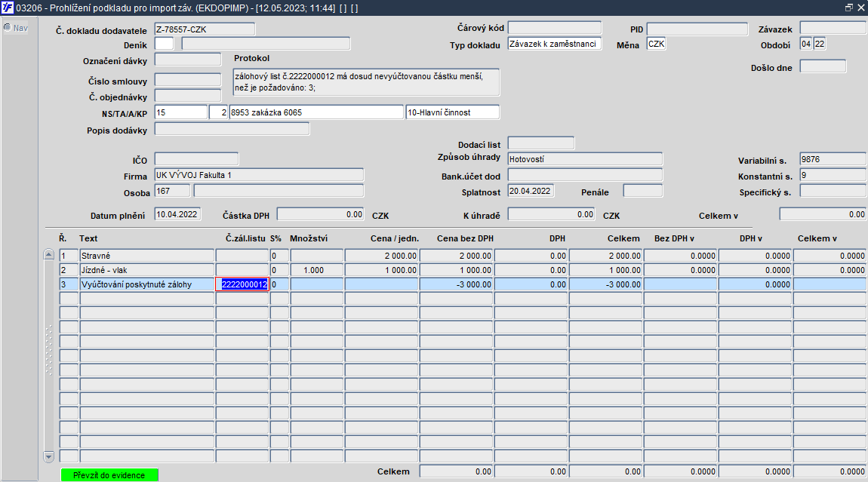Click the Splatnost date field
The image size is (868, 482).
coord(531,191)
